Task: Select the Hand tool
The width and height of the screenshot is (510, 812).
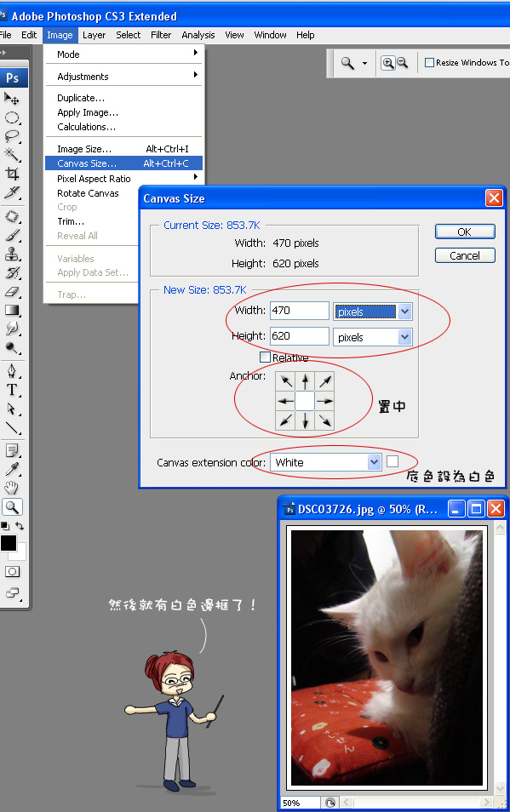Action: (12, 488)
